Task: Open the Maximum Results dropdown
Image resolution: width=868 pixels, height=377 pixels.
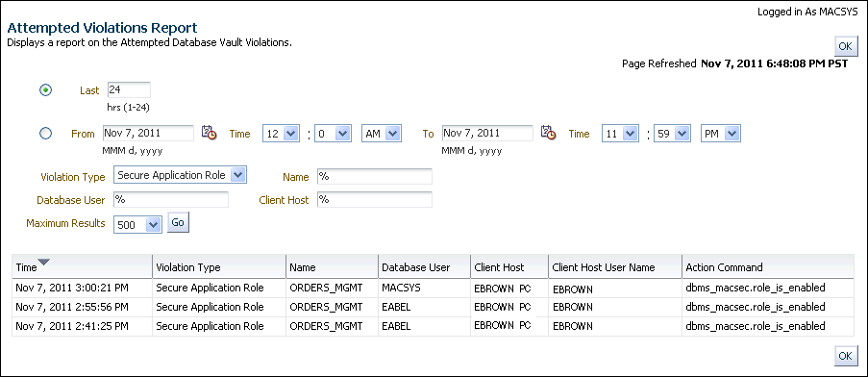Action: click(x=137, y=225)
